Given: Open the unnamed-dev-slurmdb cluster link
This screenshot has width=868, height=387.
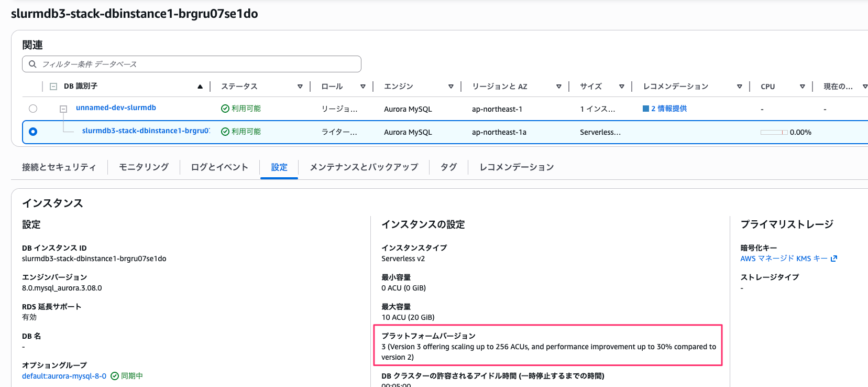Looking at the screenshot, I should 116,108.
